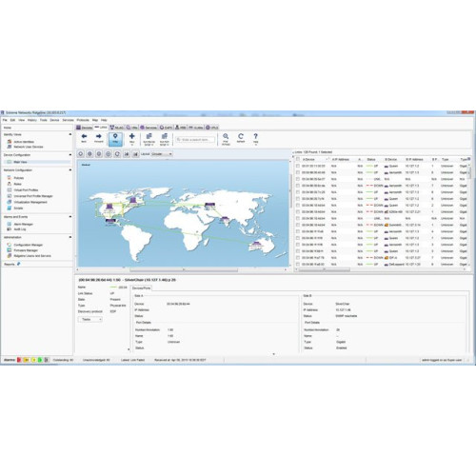Screen dimensions: 476x476
Task: Switch to the EAPS tab
Action: [x=166, y=128]
